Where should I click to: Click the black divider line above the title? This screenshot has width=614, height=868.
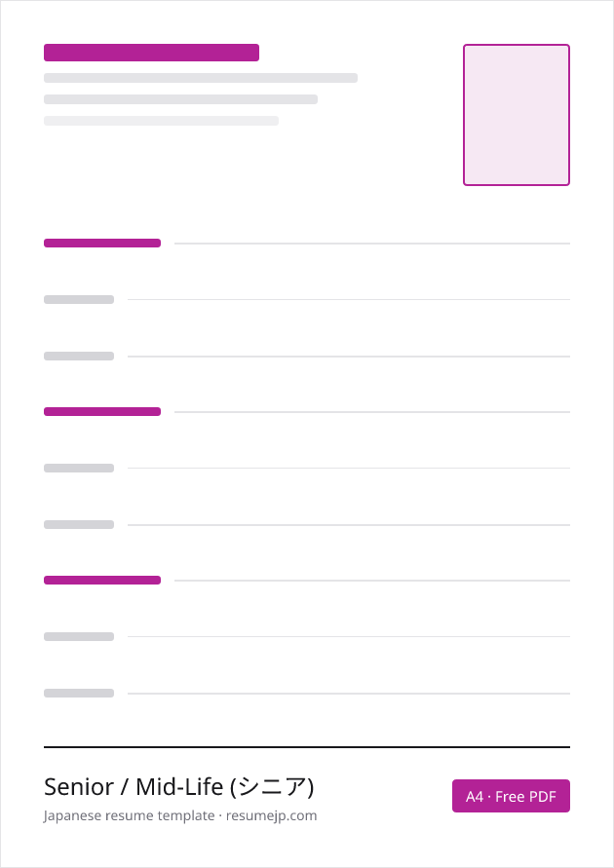pos(307,747)
